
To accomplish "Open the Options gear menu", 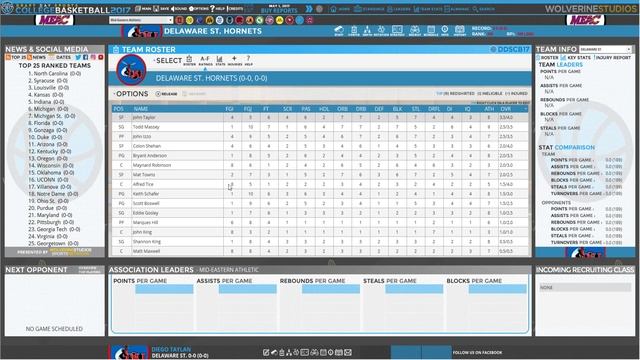I will point(199,9).
